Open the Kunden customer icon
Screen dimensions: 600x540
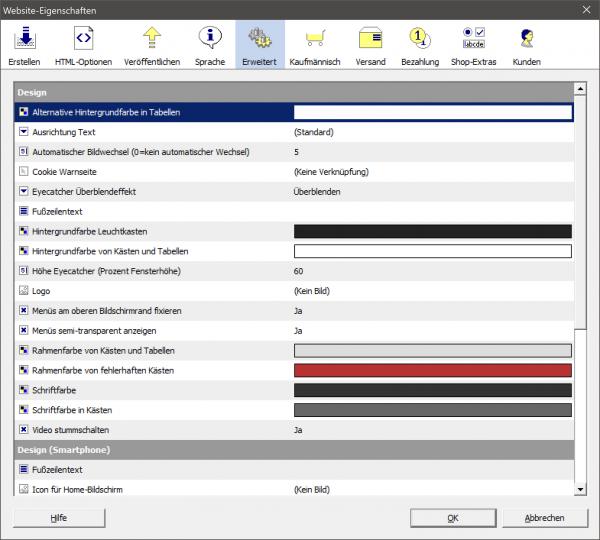[x=526, y=46]
